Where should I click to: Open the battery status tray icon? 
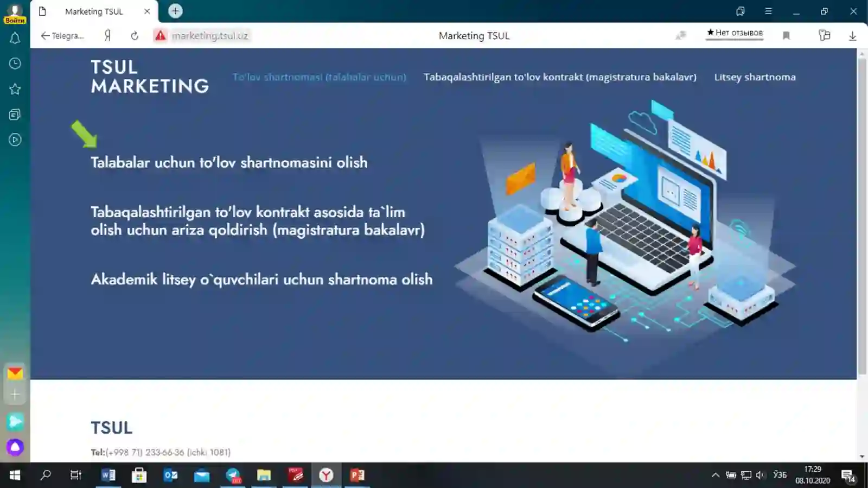[x=731, y=476]
